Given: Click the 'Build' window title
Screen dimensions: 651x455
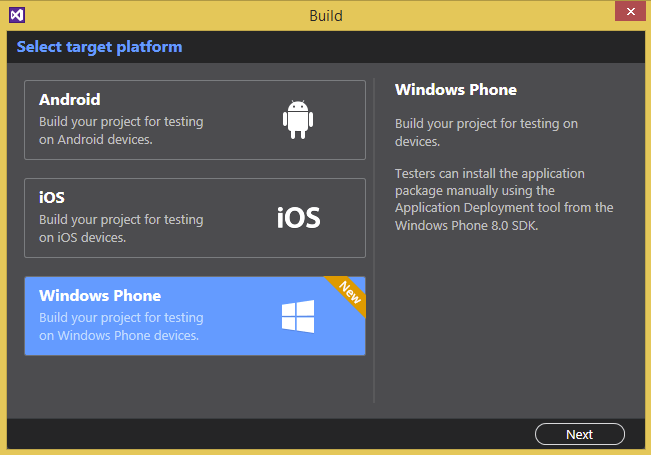Looking at the screenshot, I should tap(326, 16).
